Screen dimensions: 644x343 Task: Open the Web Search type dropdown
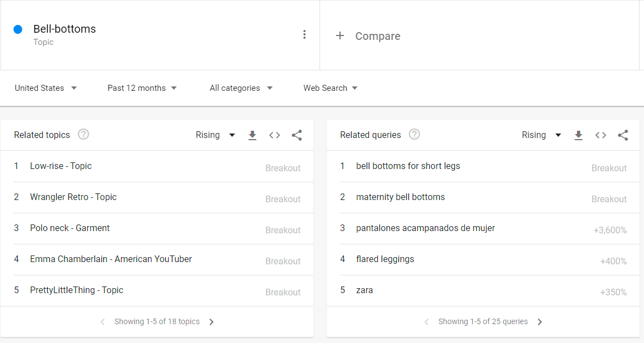click(x=330, y=88)
